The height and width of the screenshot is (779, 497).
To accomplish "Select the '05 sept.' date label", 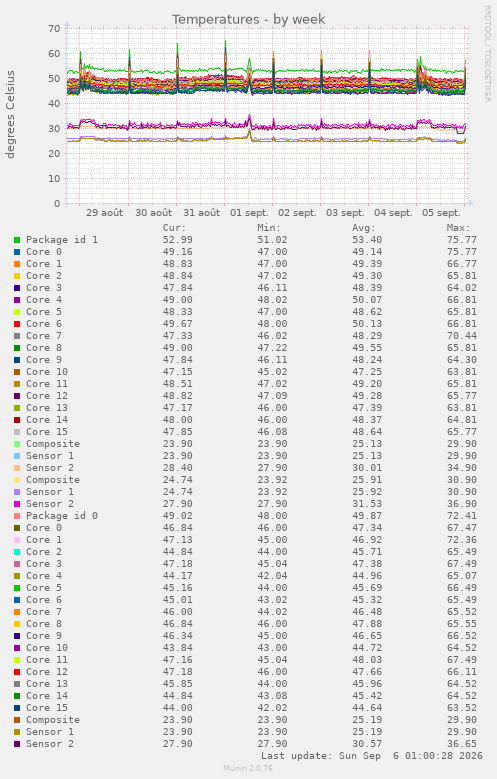I will [441, 213].
